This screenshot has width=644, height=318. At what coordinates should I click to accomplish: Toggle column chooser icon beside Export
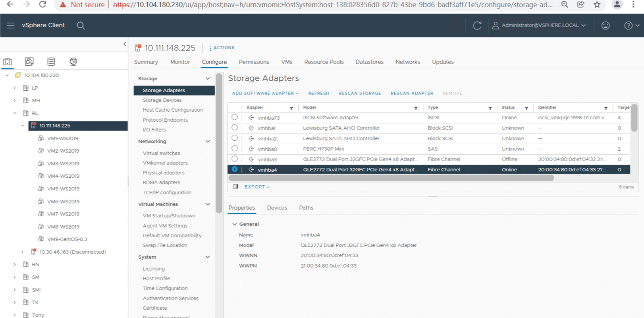[235, 186]
